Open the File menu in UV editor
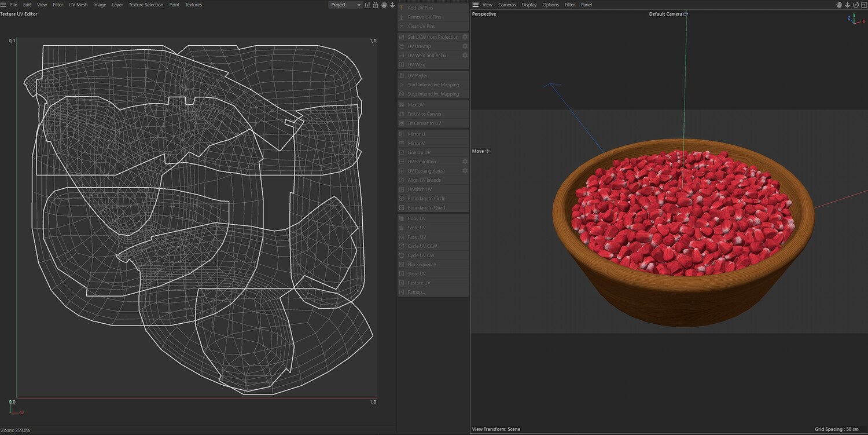The height and width of the screenshot is (435, 868). tap(14, 5)
